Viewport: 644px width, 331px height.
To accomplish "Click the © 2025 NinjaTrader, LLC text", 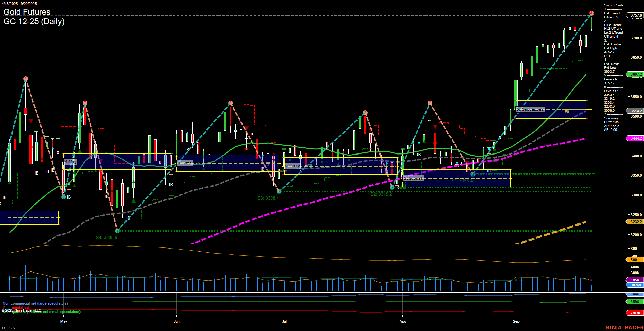I will coord(22,310).
